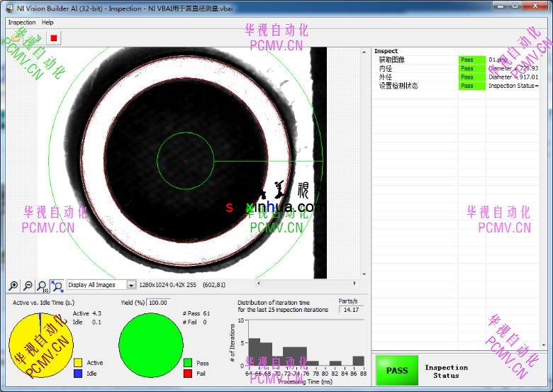This screenshot has width=553, height=392.
Task: Click the open inspection folder icon
Action: [16, 38]
